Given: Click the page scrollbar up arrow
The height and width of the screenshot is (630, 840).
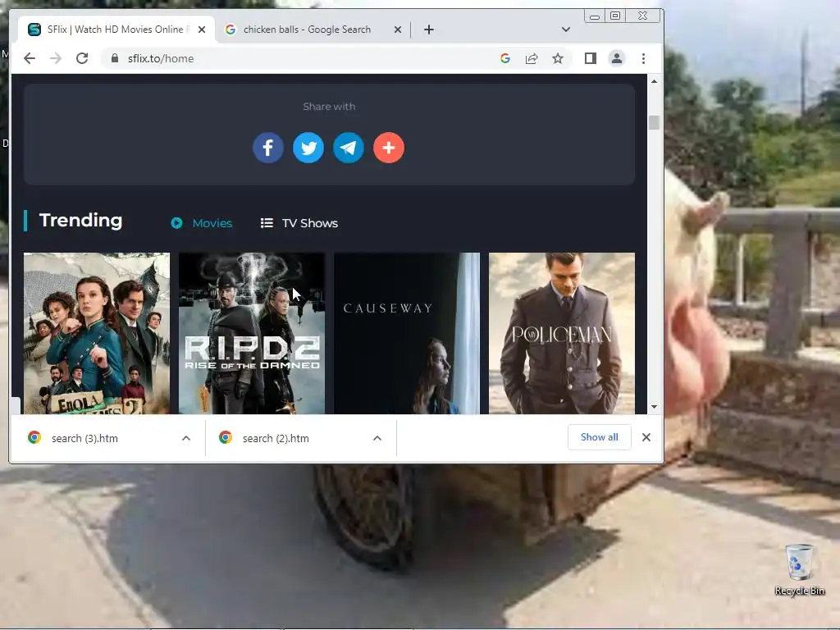Looking at the screenshot, I should tap(654, 81).
